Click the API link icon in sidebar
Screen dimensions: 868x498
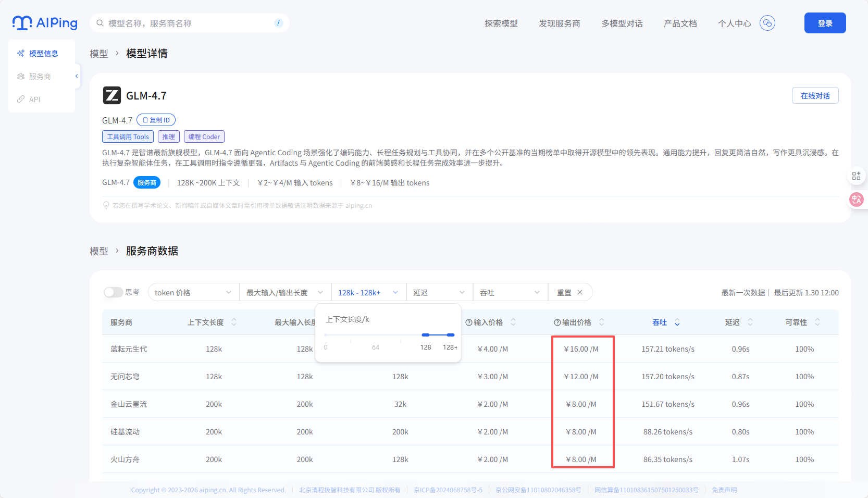pos(21,99)
